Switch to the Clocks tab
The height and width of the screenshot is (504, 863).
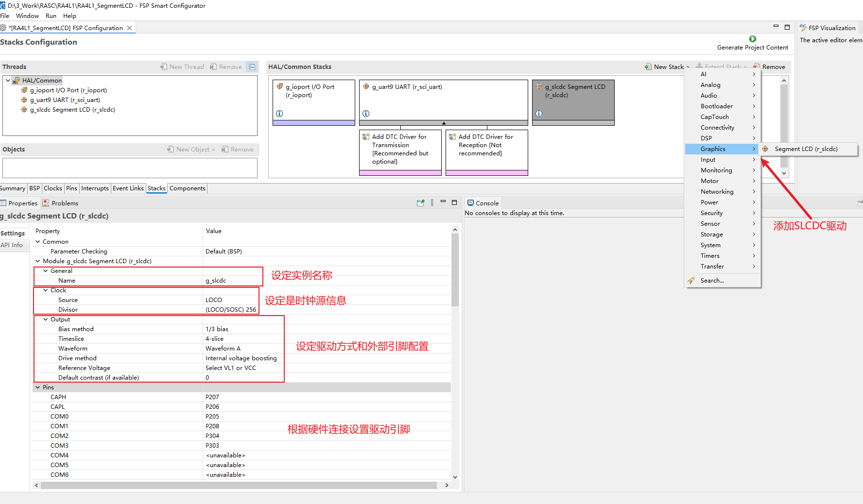point(53,188)
